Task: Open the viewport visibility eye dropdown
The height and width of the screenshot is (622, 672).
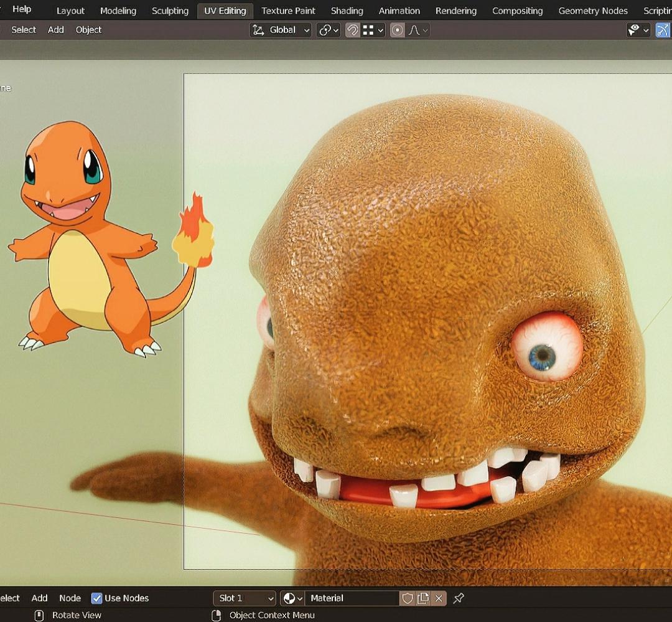Action: [638, 30]
